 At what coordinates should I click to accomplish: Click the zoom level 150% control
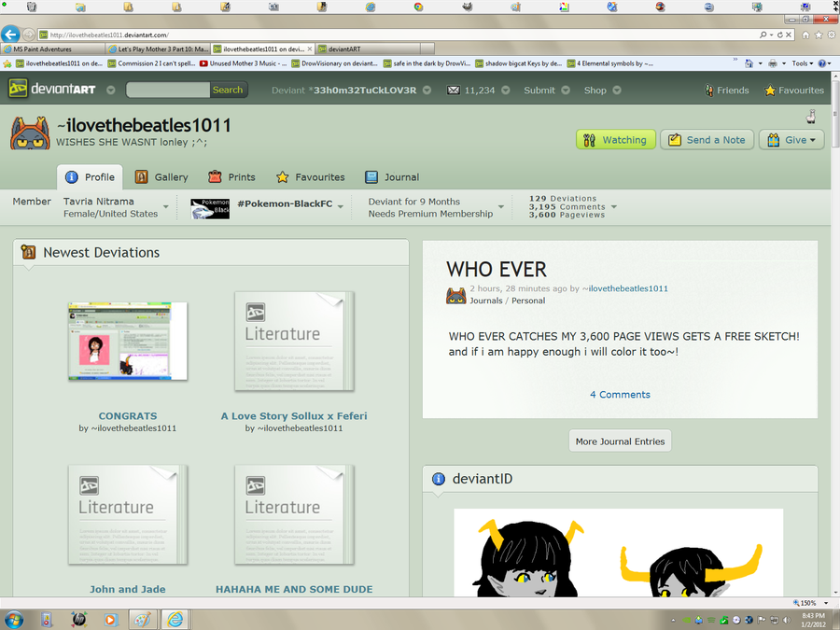pyautogui.click(x=811, y=603)
